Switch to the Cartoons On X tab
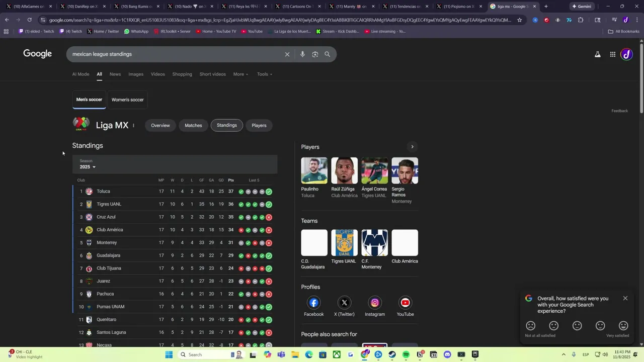This screenshot has height=362, width=644. pyautogui.click(x=297, y=7)
